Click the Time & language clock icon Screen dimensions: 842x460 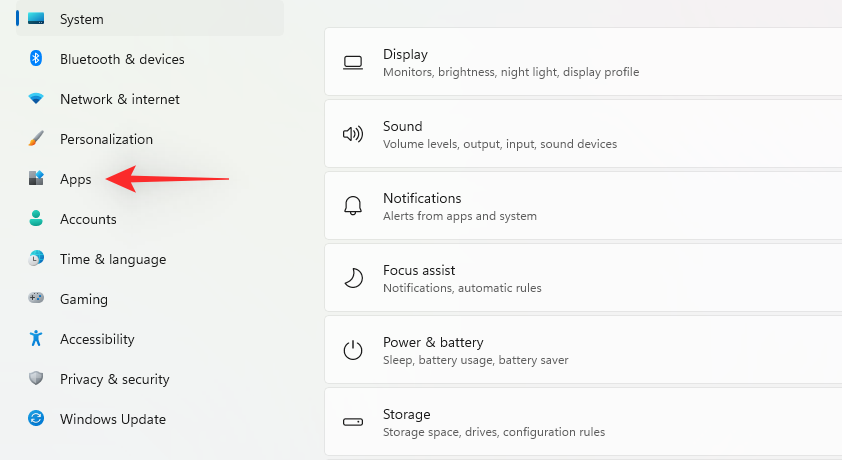36,259
